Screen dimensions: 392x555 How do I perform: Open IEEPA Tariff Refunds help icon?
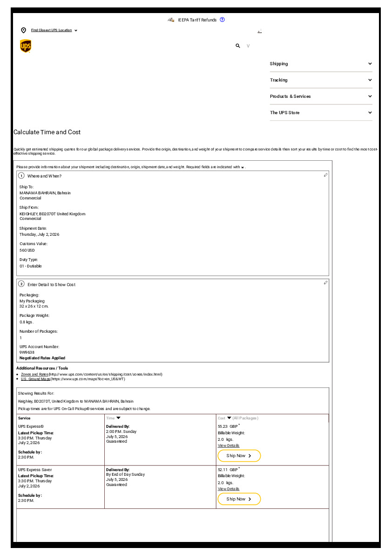pyautogui.click(x=222, y=20)
